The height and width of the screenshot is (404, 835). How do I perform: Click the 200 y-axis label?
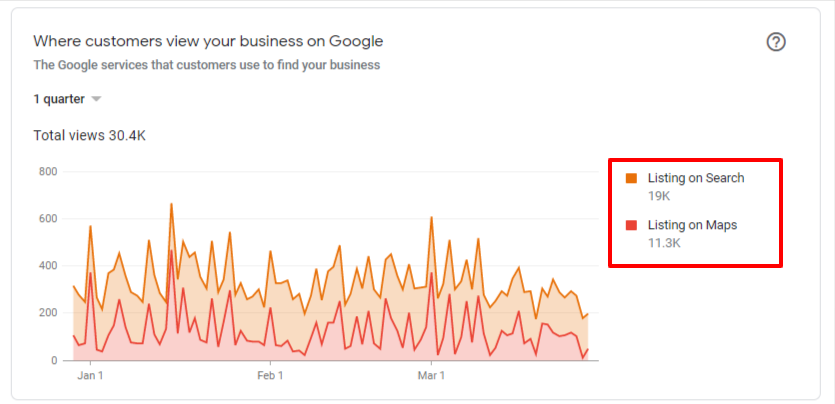[47, 313]
